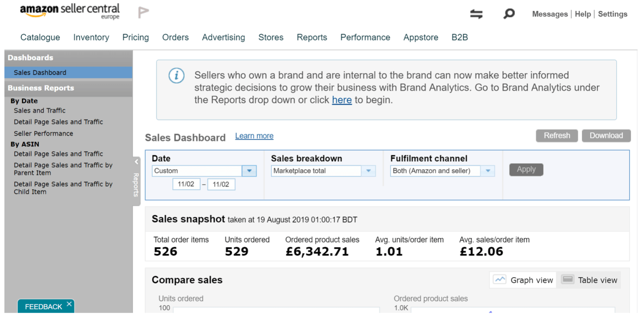The image size is (644, 320).
Task: Click the Total order items value 526
Action: (x=165, y=252)
